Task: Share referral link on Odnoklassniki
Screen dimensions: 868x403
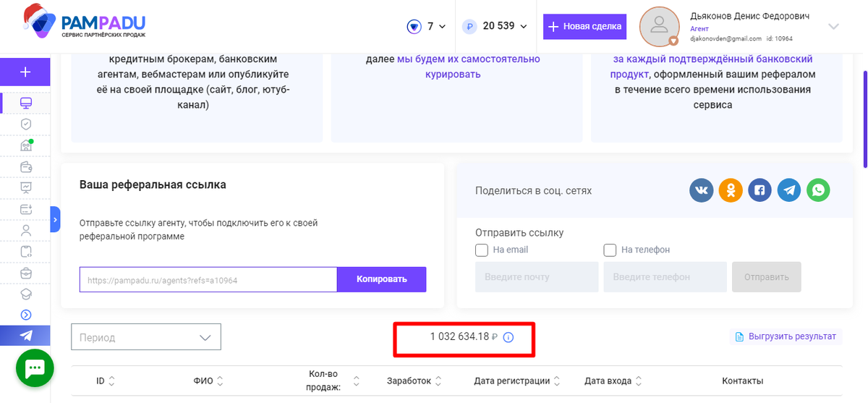Action: pyautogui.click(x=731, y=190)
